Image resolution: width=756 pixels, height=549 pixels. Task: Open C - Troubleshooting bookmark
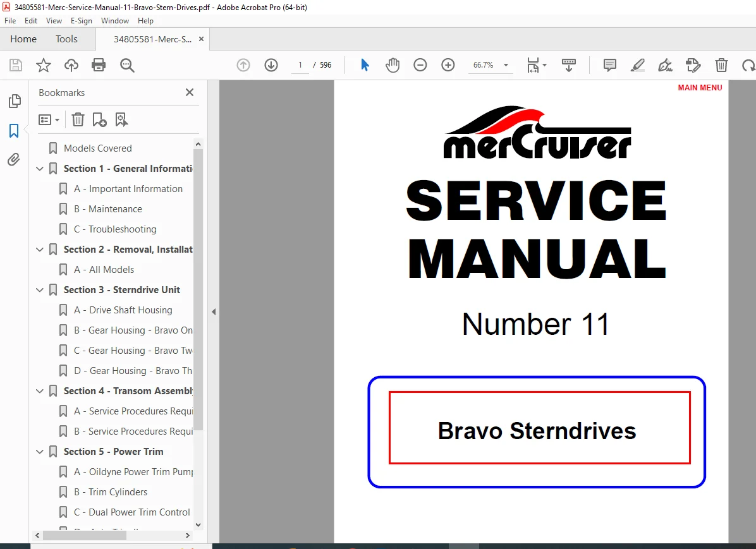coord(115,229)
